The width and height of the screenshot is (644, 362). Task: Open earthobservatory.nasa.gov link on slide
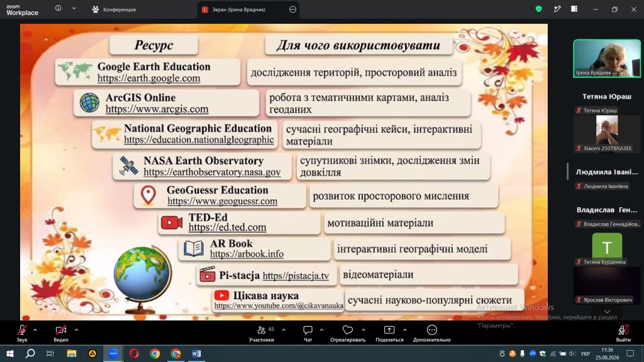click(x=212, y=172)
